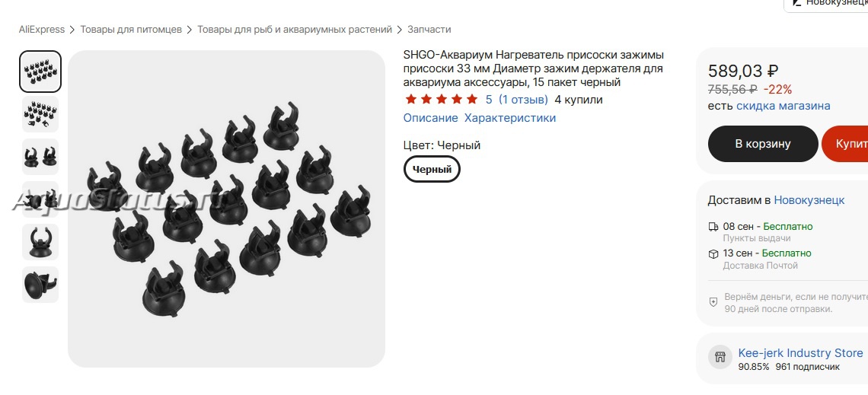The height and width of the screenshot is (395, 868).
Task: Show the second product thumbnail image
Action: click(x=40, y=114)
